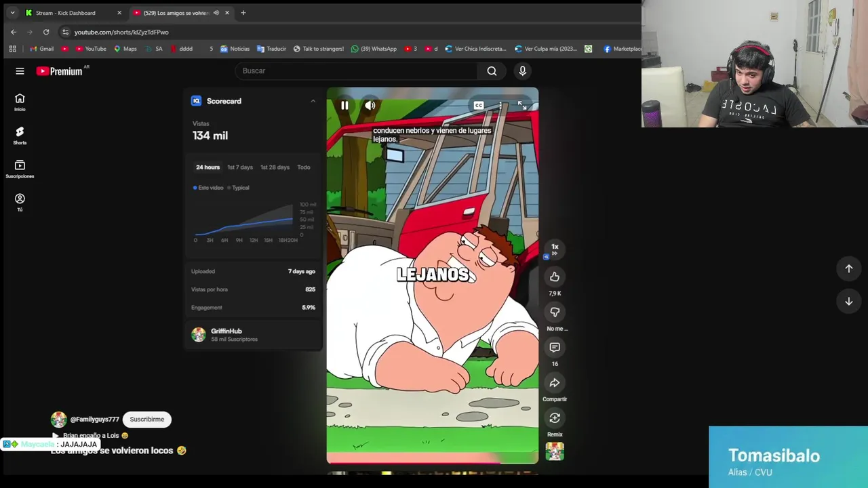Toggle the Typical chart legend
Screen dimensions: 868x488
click(x=239, y=188)
